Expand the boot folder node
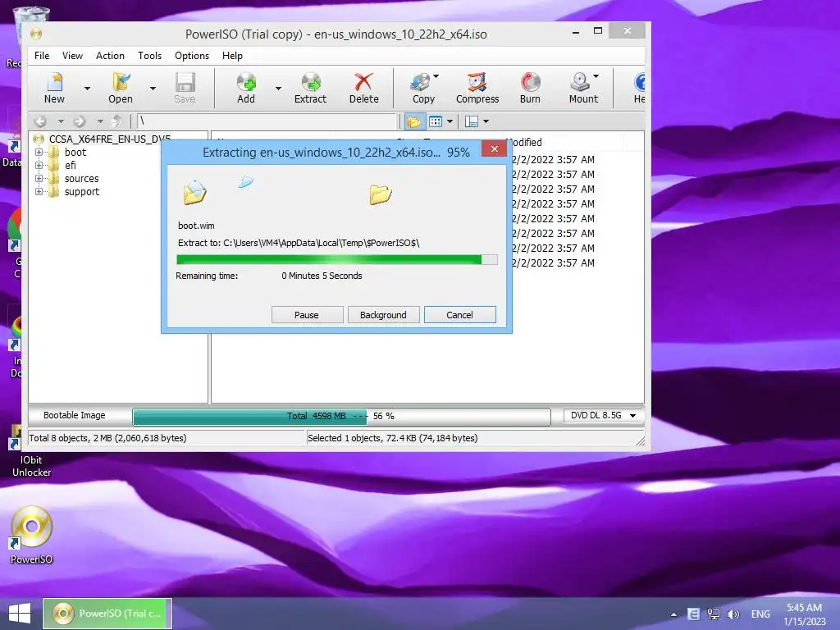 (39, 152)
